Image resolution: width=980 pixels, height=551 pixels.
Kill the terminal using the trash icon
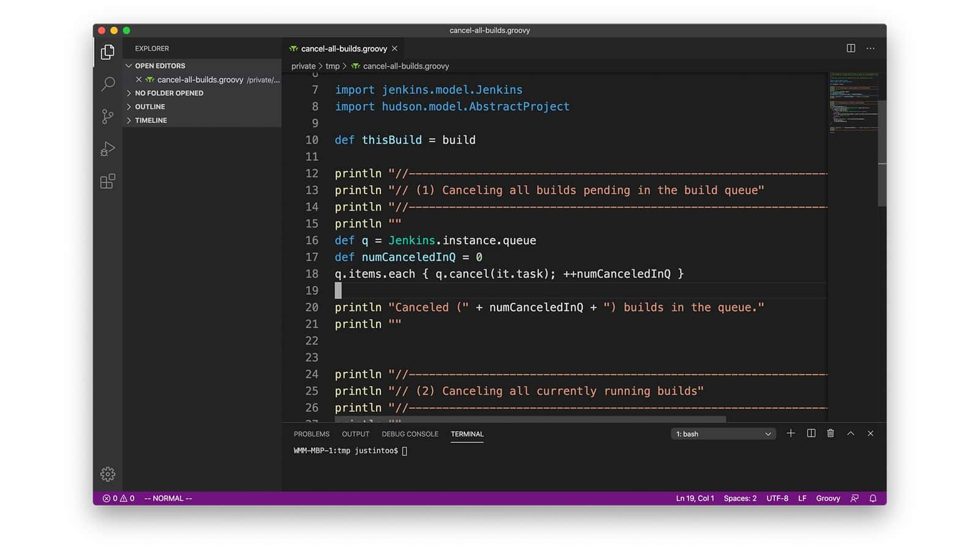pos(831,433)
